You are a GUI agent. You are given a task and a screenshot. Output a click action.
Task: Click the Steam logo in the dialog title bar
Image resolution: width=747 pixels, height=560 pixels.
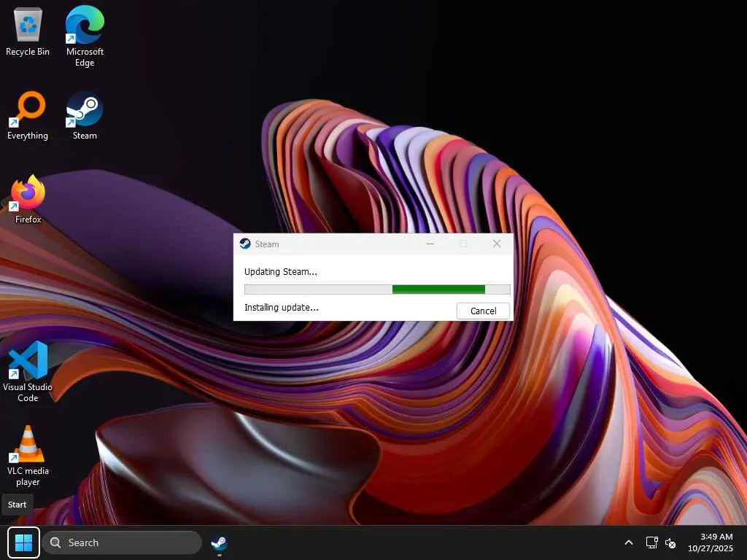click(245, 244)
